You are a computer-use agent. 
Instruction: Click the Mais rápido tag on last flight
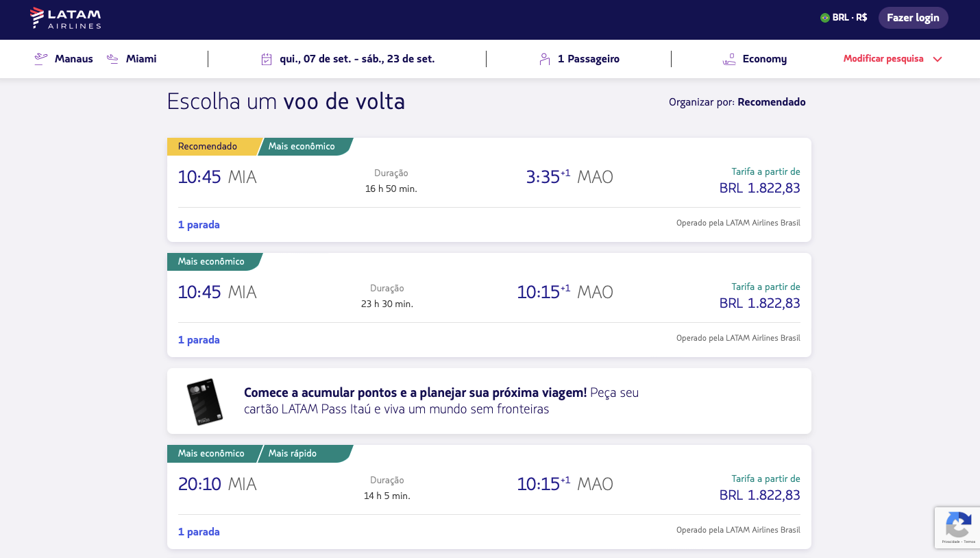293,454
